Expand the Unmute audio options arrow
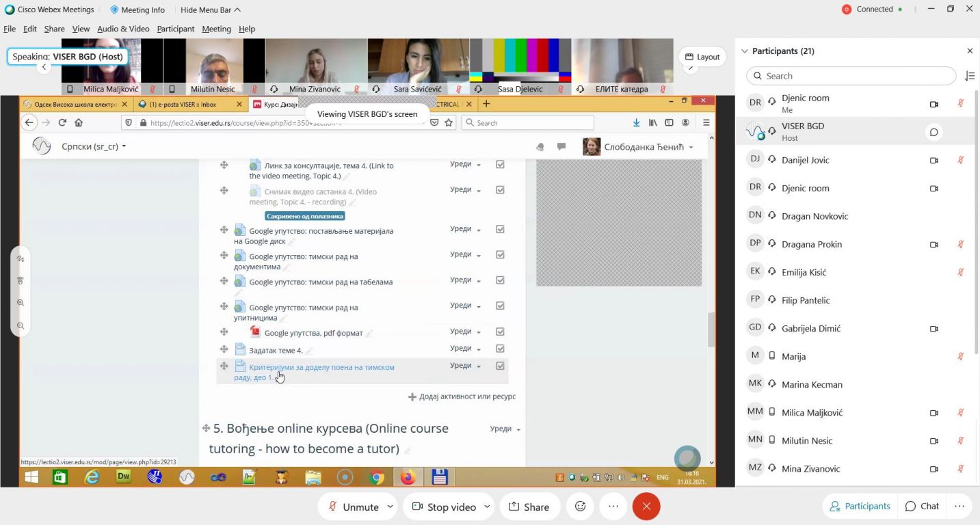Viewport: 980px width, 525px height. click(390, 507)
